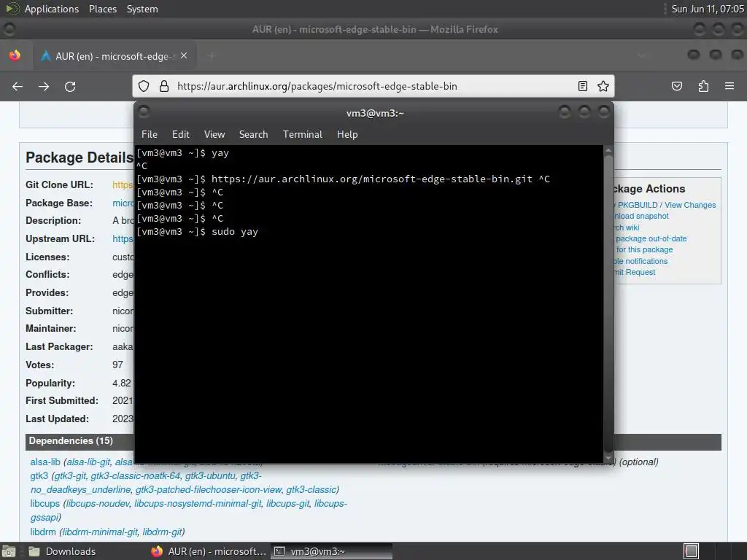Click the show desktop icon in bottom panel
This screenshot has width=747, height=560.
click(x=9, y=551)
